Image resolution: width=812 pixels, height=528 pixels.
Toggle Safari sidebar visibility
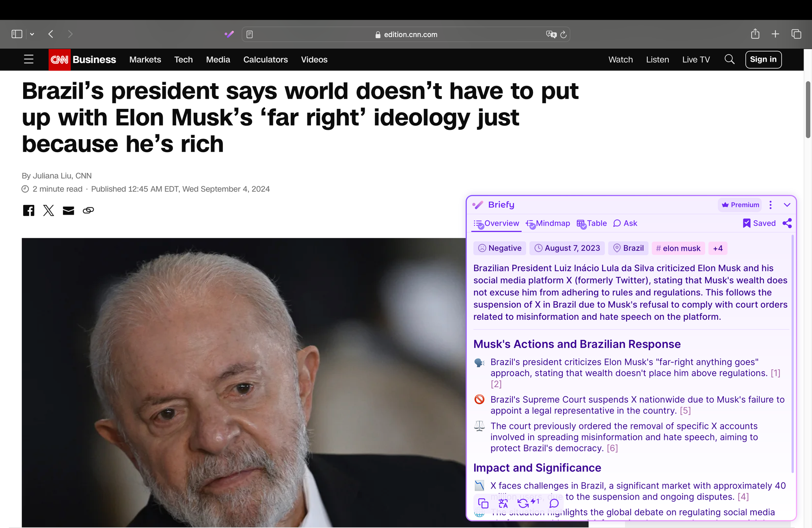click(x=17, y=34)
